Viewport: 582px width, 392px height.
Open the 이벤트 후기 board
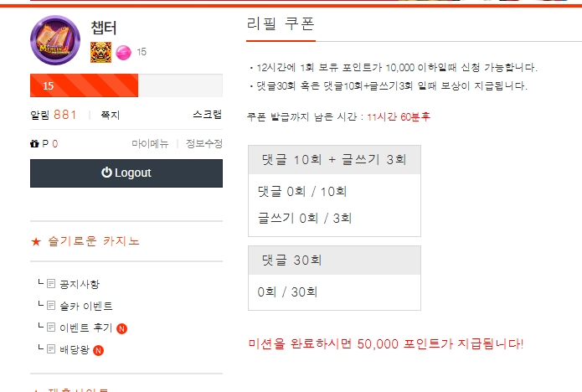pyautogui.click(x=86, y=328)
